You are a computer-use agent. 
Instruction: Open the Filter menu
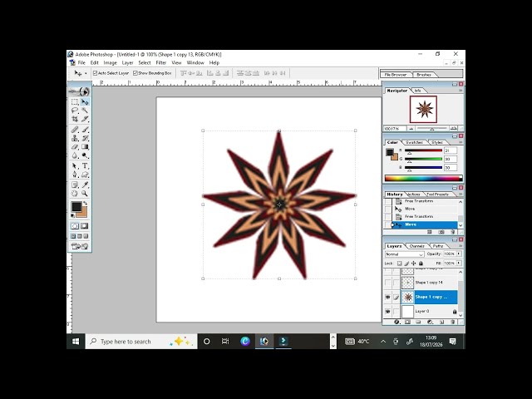click(160, 63)
